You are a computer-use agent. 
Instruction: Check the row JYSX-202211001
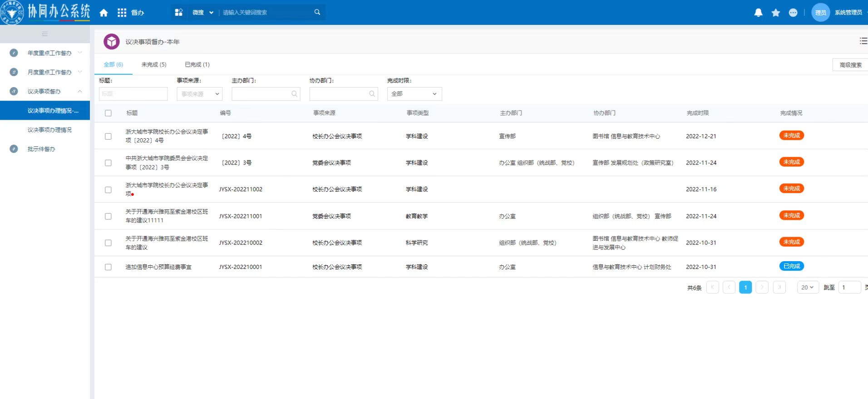pos(108,216)
